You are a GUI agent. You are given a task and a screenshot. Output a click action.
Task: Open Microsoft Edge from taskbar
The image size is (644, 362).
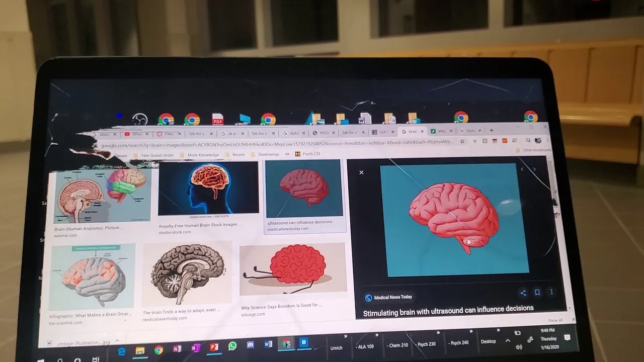click(121, 351)
